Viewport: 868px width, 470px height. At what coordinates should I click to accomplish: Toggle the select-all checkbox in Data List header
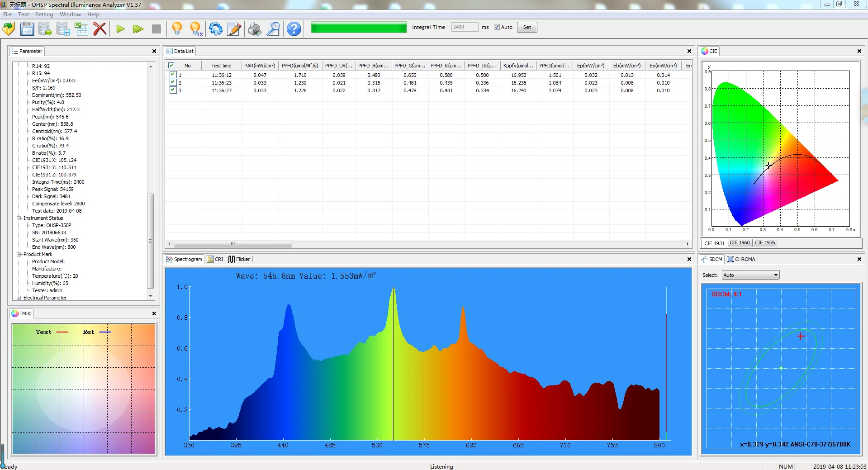click(171, 65)
